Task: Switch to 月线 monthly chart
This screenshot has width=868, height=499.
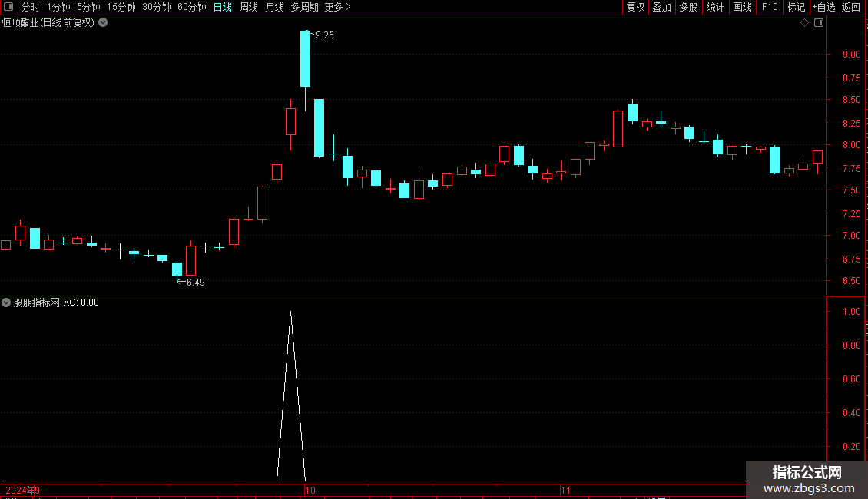Action: coord(274,7)
